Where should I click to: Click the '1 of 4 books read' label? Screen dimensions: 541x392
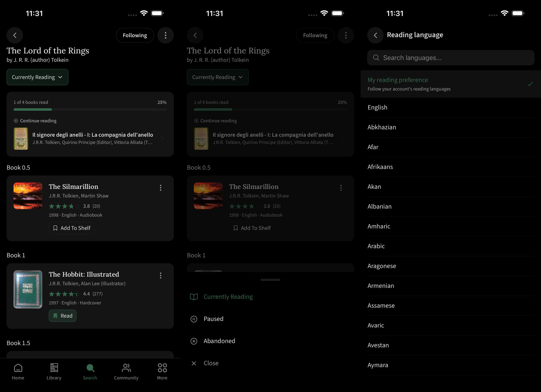tap(31, 102)
